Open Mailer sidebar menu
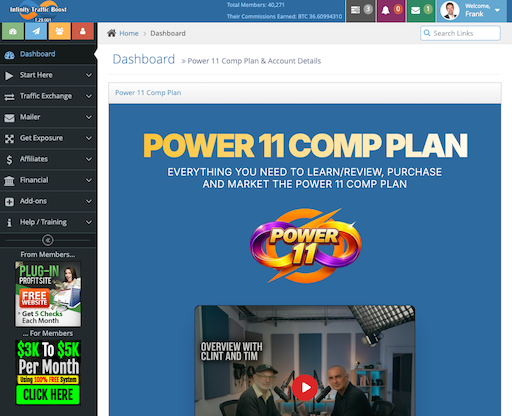 pyautogui.click(x=48, y=117)
